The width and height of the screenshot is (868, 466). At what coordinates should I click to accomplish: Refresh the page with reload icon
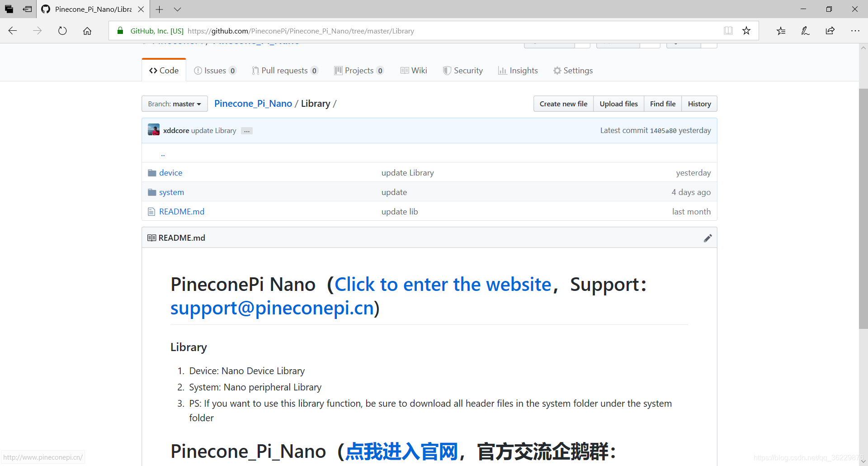coord(62,31)
